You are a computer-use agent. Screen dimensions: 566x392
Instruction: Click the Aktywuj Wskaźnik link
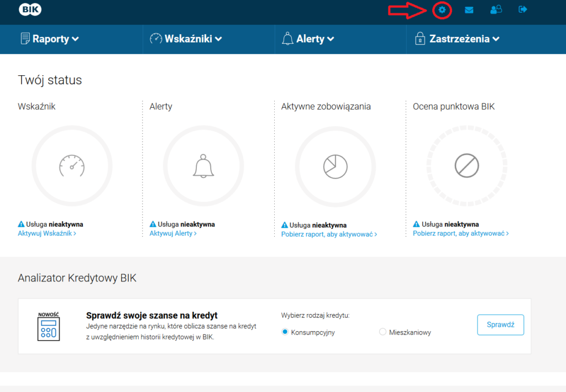click(x=47, y=233)
